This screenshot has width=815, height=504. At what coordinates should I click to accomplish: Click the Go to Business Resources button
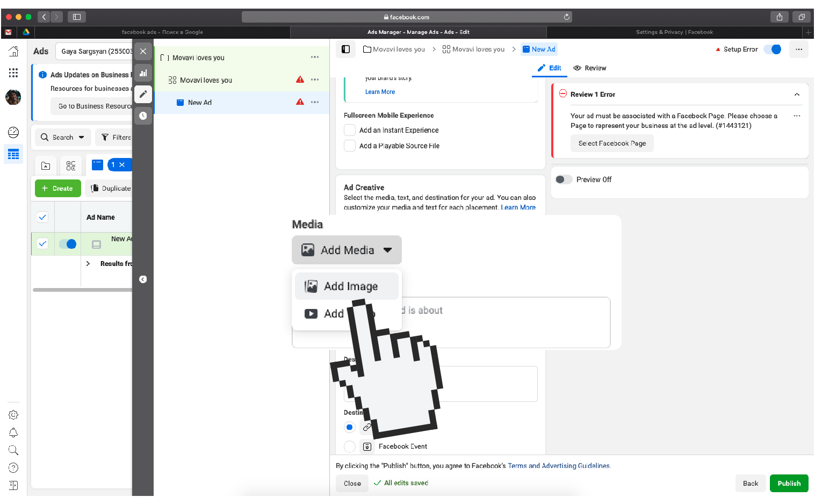pos(92,106)
